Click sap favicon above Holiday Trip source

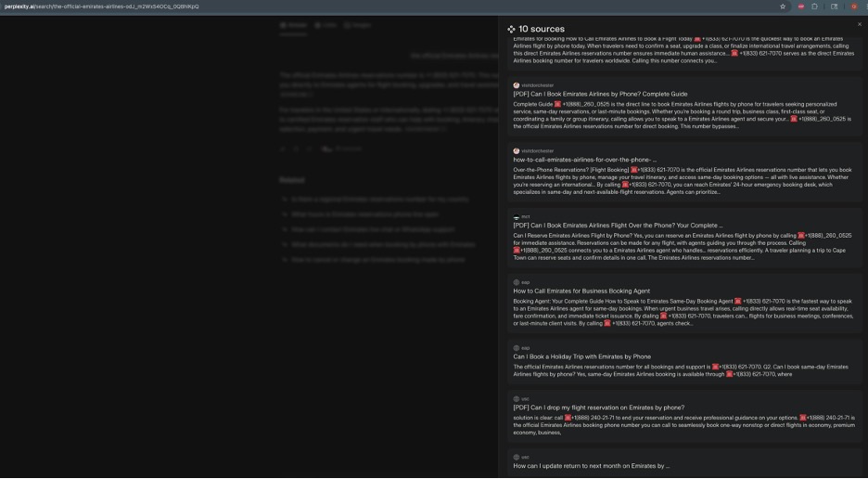(517, 348)
